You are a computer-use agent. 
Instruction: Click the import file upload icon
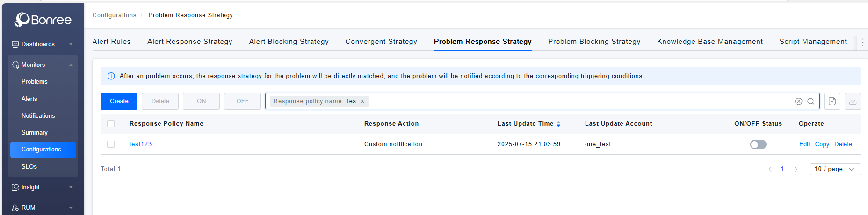click(832, 101)
